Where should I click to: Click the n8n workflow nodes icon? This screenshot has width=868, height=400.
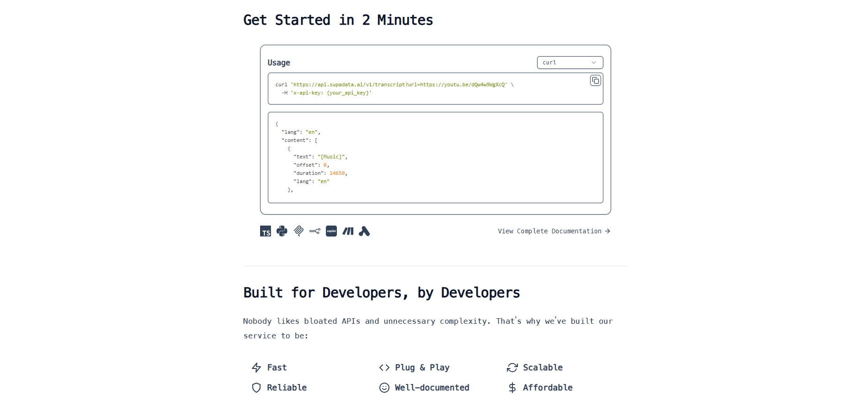pyautogui.click(x=315, y=231)
